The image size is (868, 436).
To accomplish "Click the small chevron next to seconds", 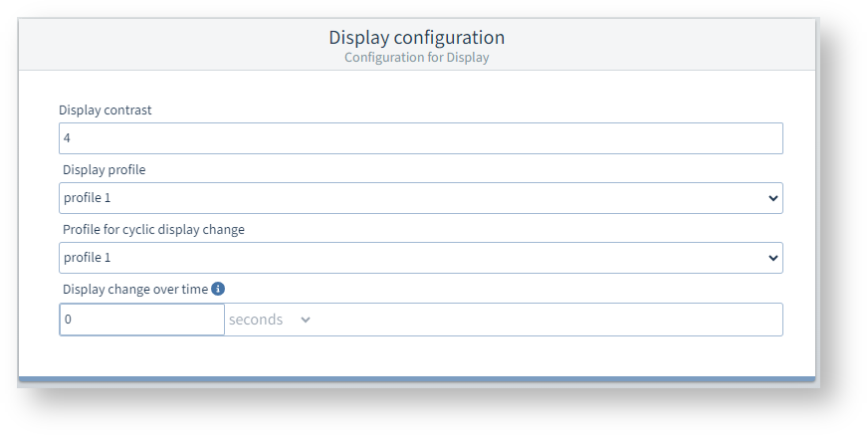I will [306, 320].
